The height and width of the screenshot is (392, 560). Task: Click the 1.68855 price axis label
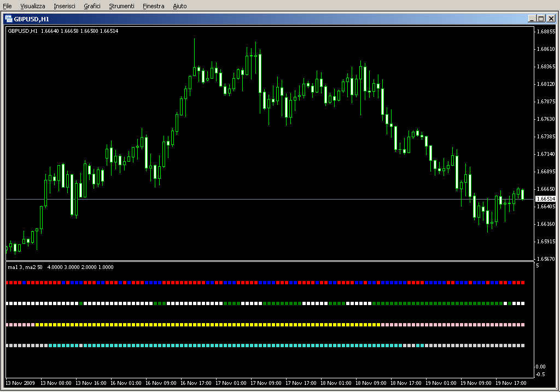546,32
